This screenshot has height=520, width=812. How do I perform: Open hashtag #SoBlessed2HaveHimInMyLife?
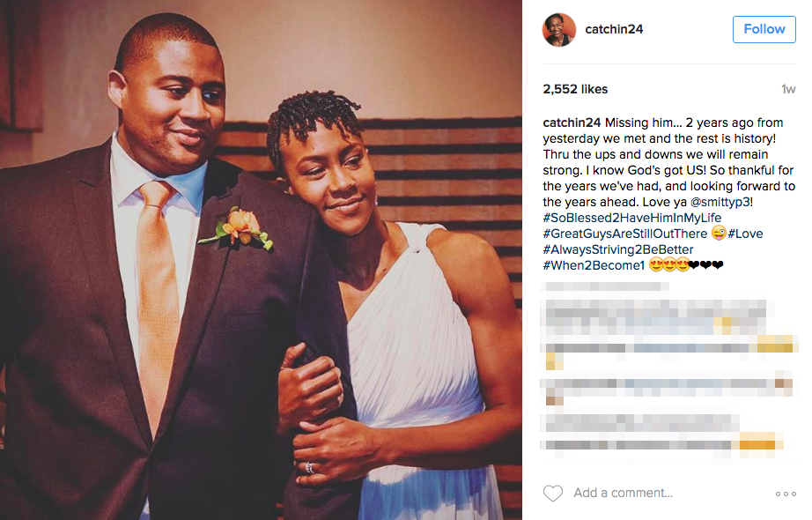coord(631,218)
